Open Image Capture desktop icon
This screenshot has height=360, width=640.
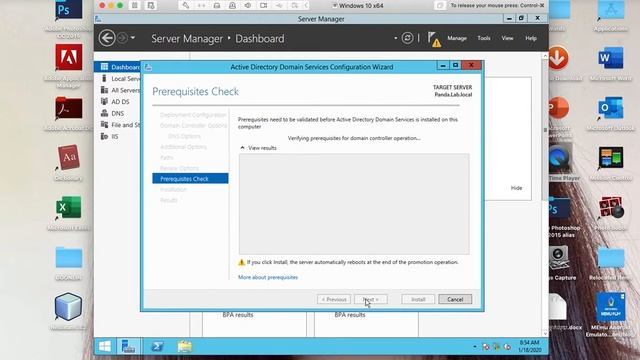pos(560,257)
